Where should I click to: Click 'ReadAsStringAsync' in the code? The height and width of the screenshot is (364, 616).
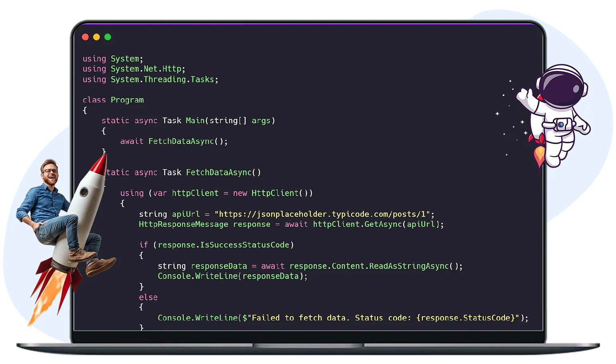tap(409, 266)
